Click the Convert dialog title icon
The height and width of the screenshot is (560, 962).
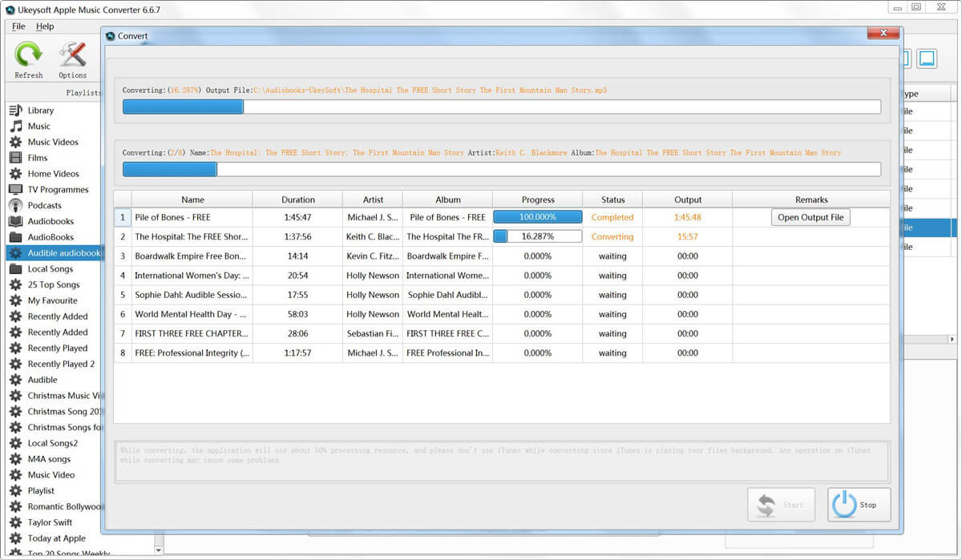pos(111,36)
